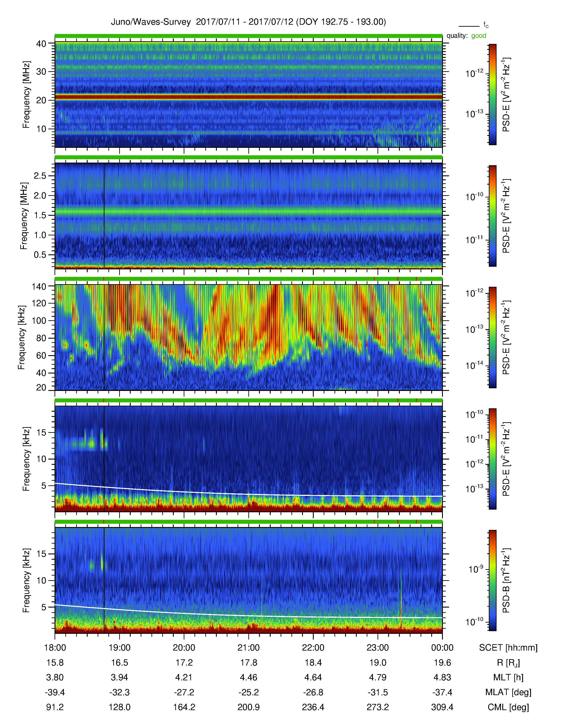This screenshot has width=563, height=728.
Task: Click the green quality bar above the top panel
Action: pos(248,36)
